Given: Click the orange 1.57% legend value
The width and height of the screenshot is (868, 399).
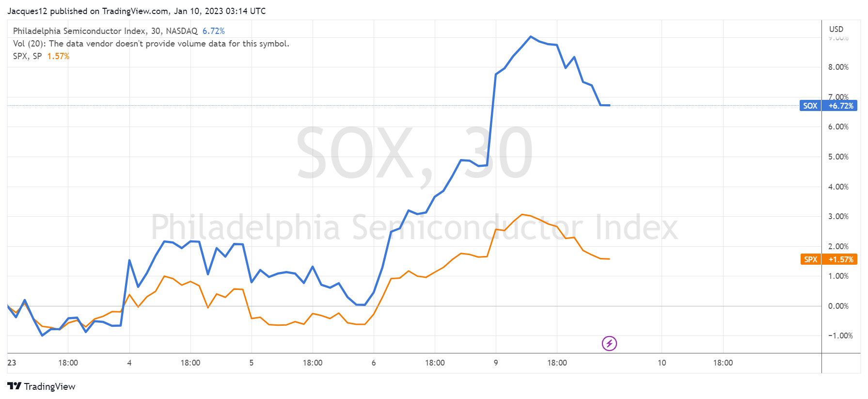Looking at the screenshot, I should point(58,56).
